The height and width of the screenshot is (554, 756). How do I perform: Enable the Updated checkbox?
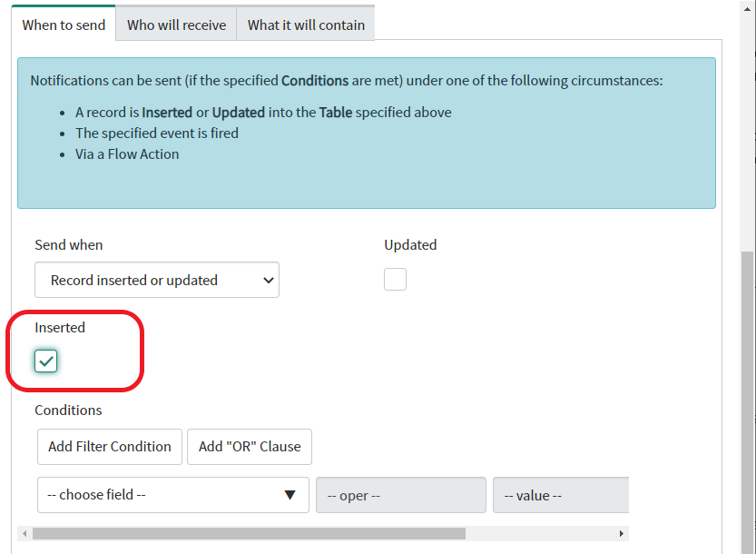pos(395,280)
